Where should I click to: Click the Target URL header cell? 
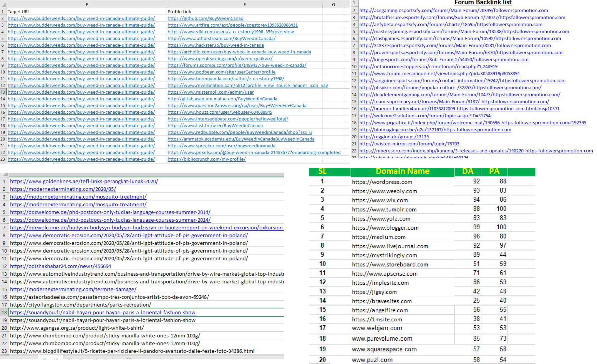[x=18, y=11]
